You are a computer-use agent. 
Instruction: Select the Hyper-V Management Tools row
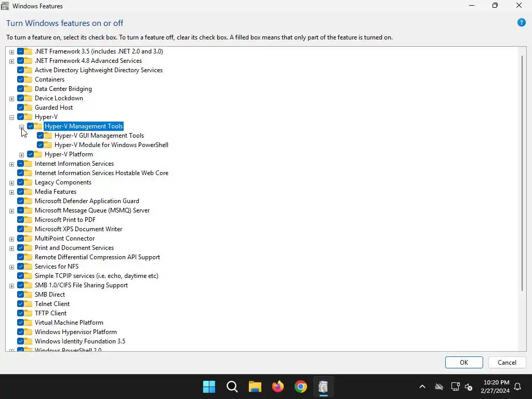(x=84, y=126)
